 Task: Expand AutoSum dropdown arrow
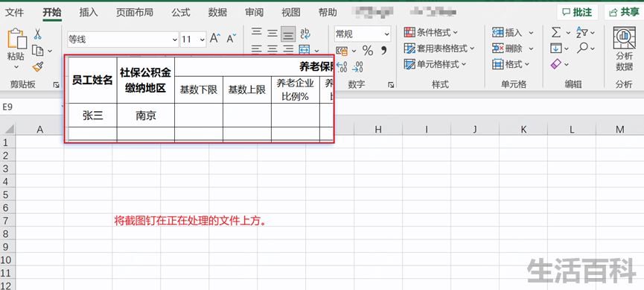click(x=568, y=33)
